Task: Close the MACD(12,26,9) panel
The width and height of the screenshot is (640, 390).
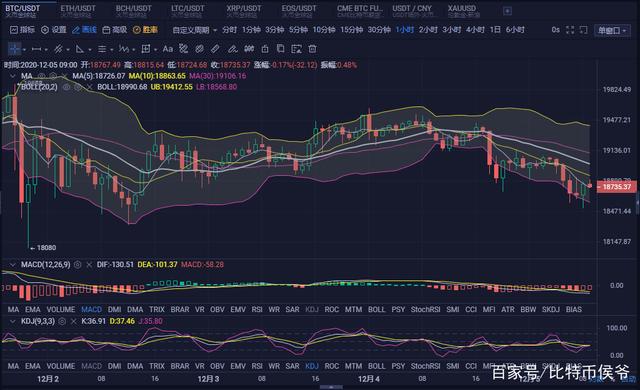Action: tap(89, 265)
